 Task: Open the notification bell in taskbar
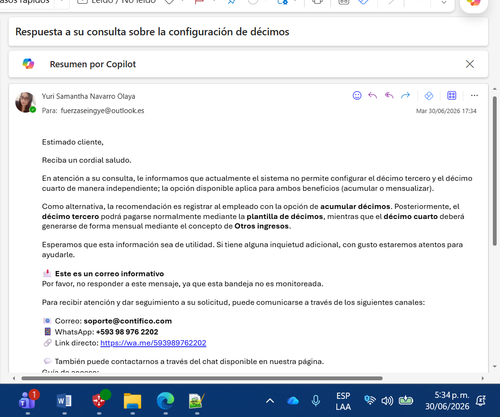481,401
